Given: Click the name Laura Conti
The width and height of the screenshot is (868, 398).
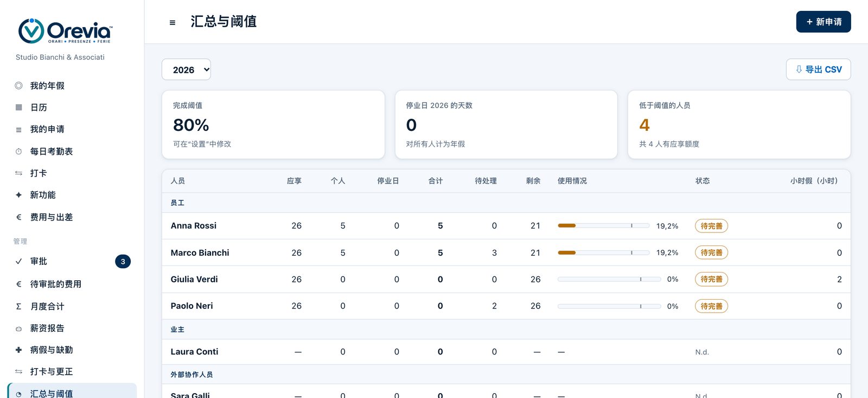Looking at the screenshot, I should (194, 352).
